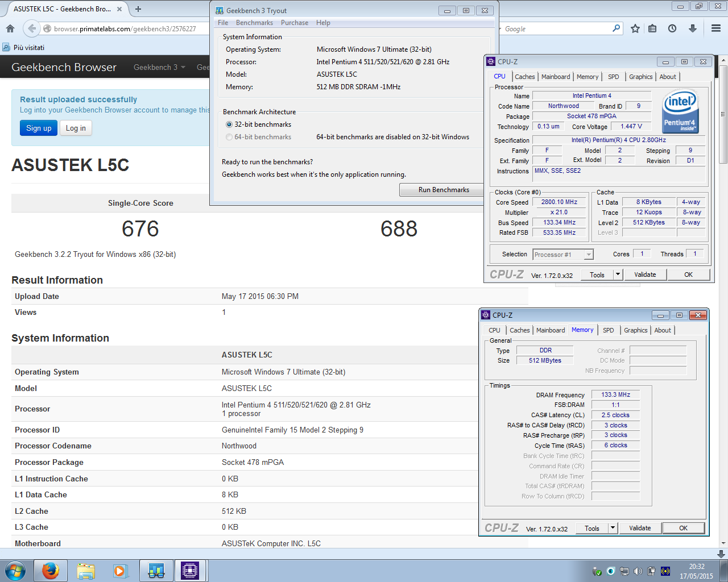Bookmark this page with the star icon
The width and height of the screenshot is (728, 582).
(635, 28)
